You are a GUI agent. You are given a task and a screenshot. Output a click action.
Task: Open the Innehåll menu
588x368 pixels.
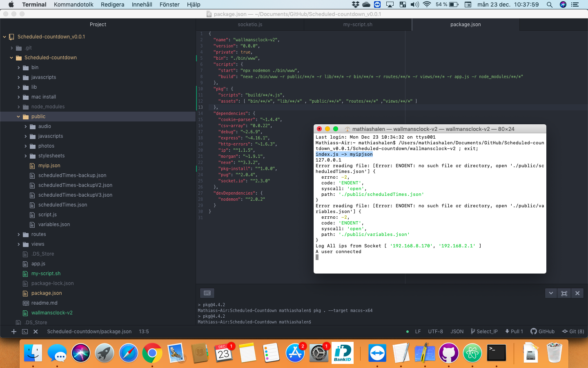click(142, 4)
